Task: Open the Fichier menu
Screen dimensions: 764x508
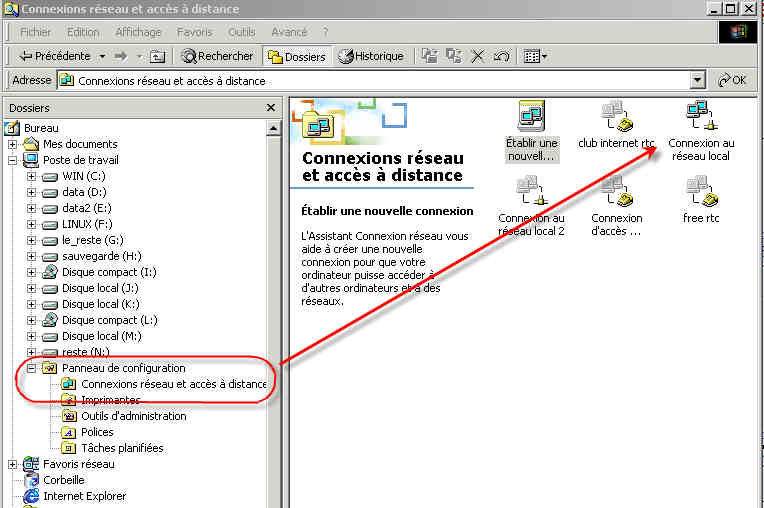Action: click(35, 32)
